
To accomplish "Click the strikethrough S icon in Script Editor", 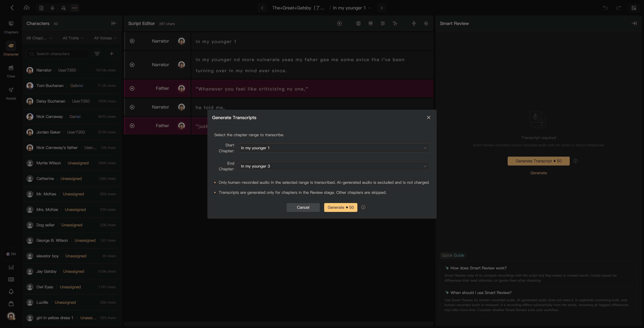I will pyautogui.click(x=426, y=23).
